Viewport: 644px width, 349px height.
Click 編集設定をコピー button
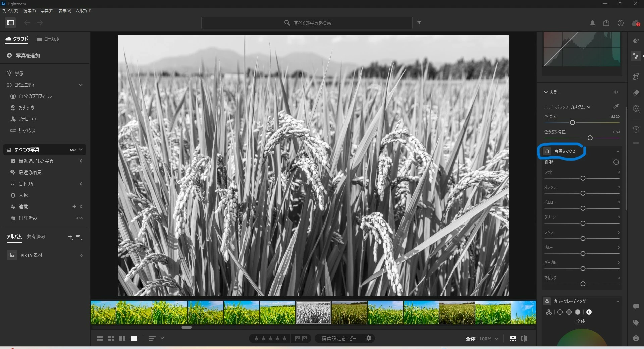(x=338, y=338)
